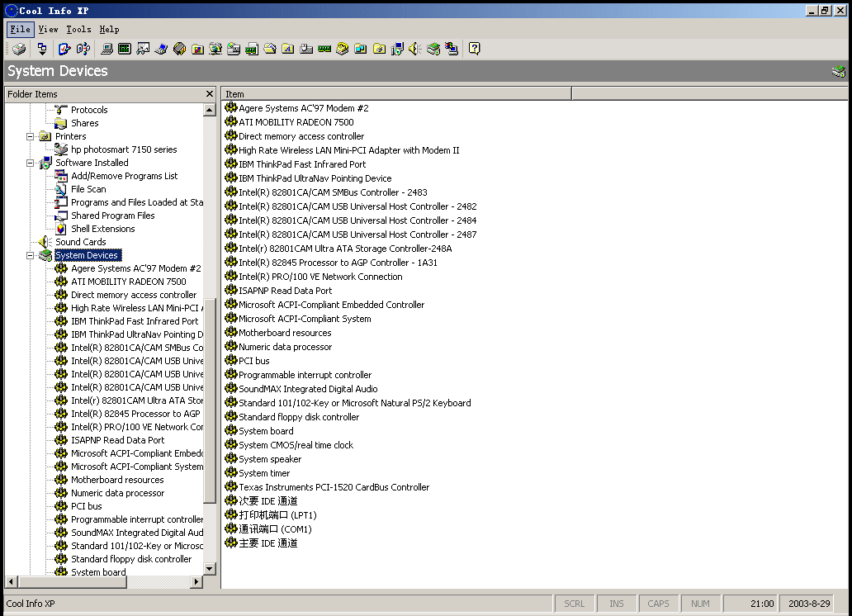Click the folder tree scroll right arrow
This screenshot has width=852, height=616.
pos(196,582)
